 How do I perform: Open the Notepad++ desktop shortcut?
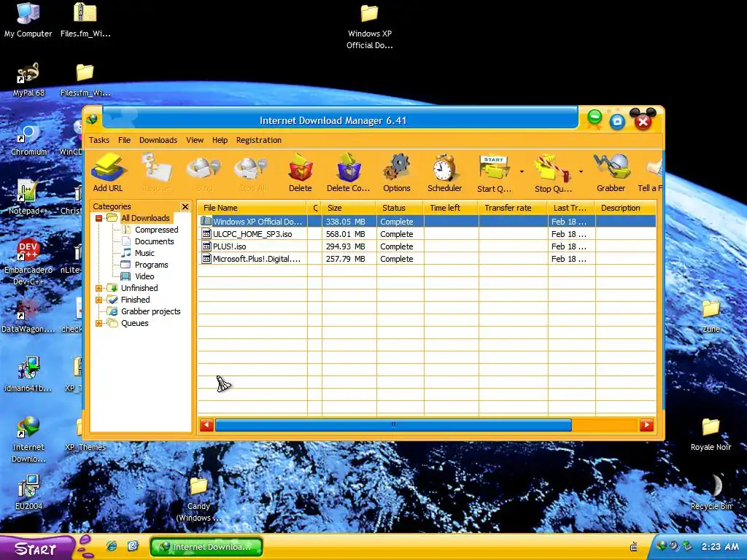(x=28, y=197)
